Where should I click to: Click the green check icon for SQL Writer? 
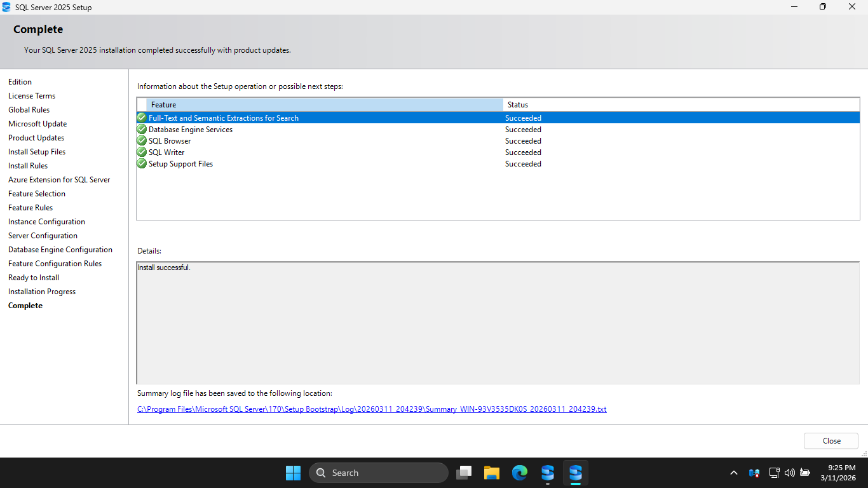click(142, 152)
